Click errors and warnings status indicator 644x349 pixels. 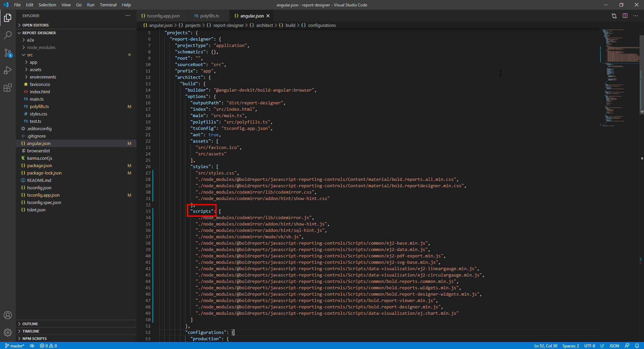[x=48, y=346]
